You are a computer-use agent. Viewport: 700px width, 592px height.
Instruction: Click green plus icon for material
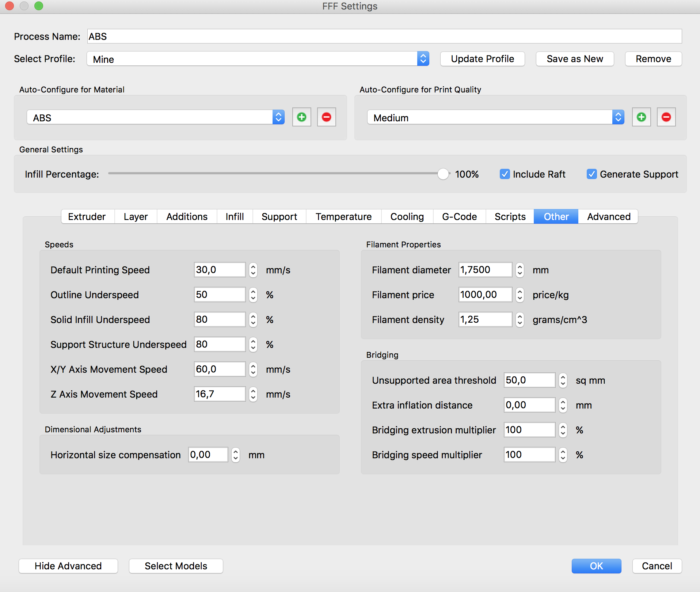point(301,117)
